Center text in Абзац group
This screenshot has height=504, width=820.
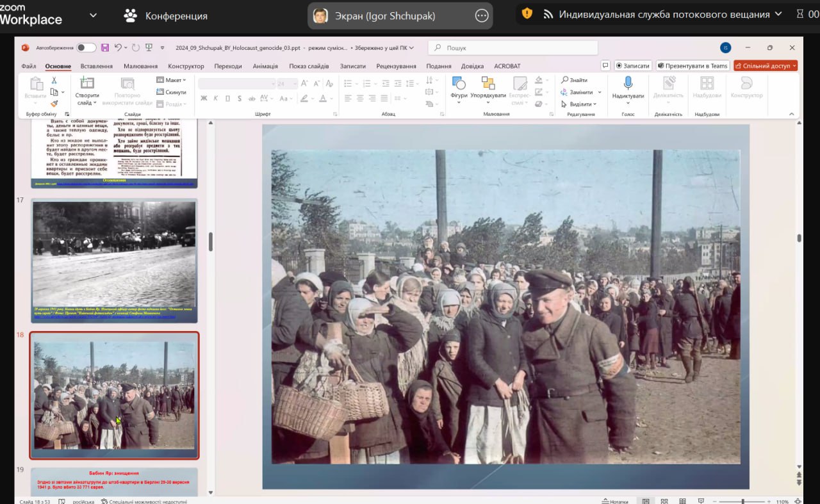pyautogui.click(x=360, y=98)
